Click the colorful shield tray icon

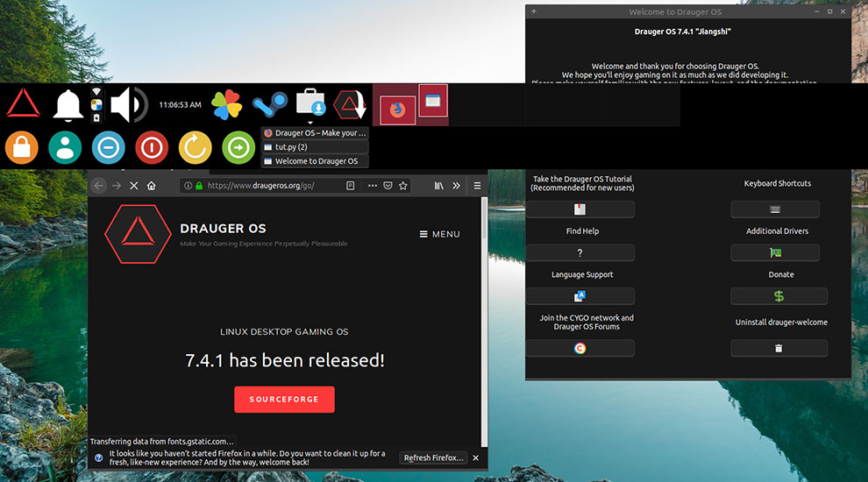[x=96, y=104]
